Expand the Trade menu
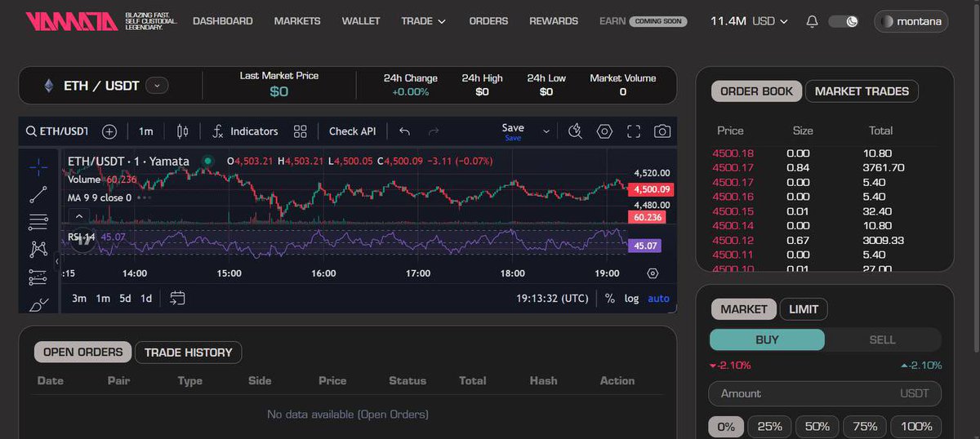The width and height of the screenshot is (980, 439). (x=423, y=21)
